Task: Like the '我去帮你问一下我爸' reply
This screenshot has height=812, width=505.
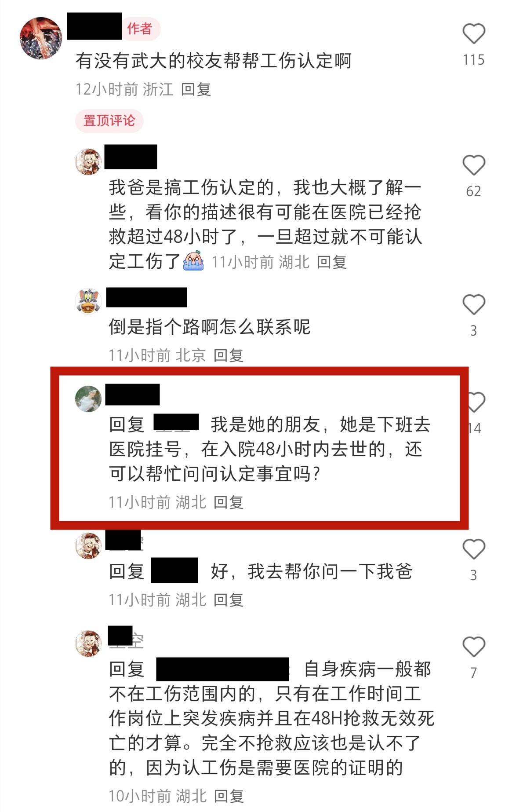Action: 473,549
